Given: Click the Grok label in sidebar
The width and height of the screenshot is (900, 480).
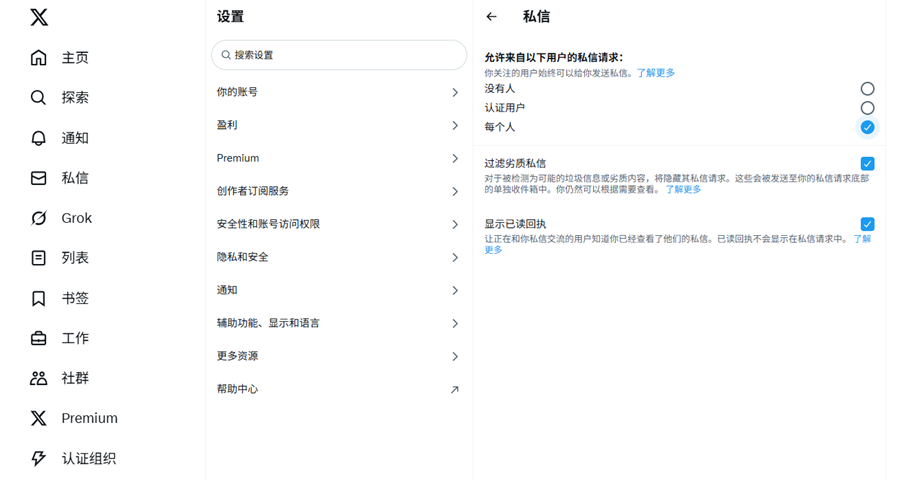Looking at the screenshot, I should [x=76, y=218].
